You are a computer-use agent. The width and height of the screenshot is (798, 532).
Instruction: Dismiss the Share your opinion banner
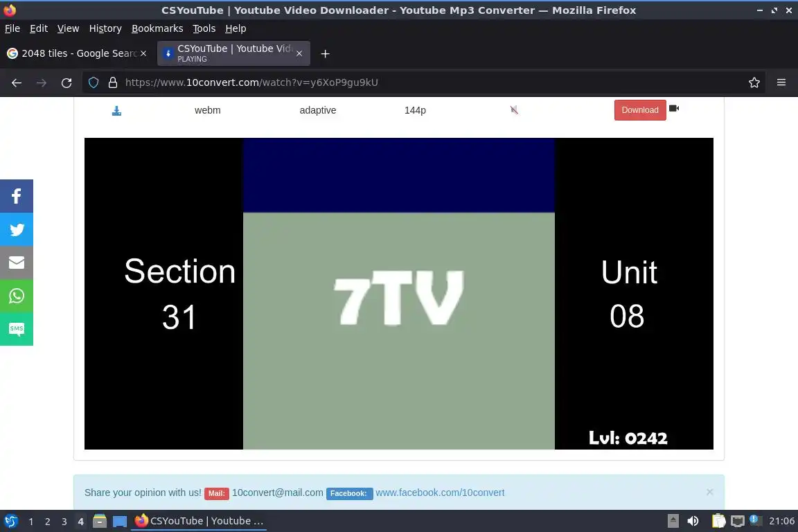click(x=709, y=492)
